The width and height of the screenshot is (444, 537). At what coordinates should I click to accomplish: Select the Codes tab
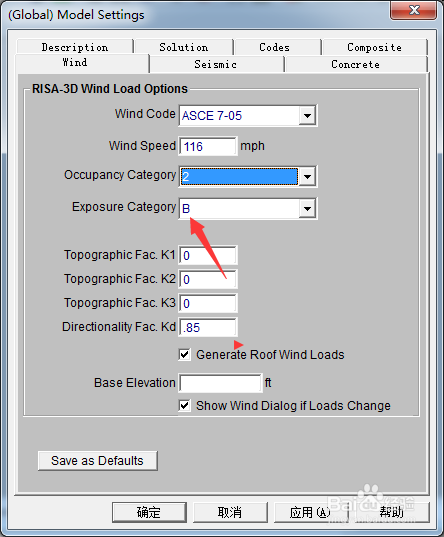[x=274, y=47]
